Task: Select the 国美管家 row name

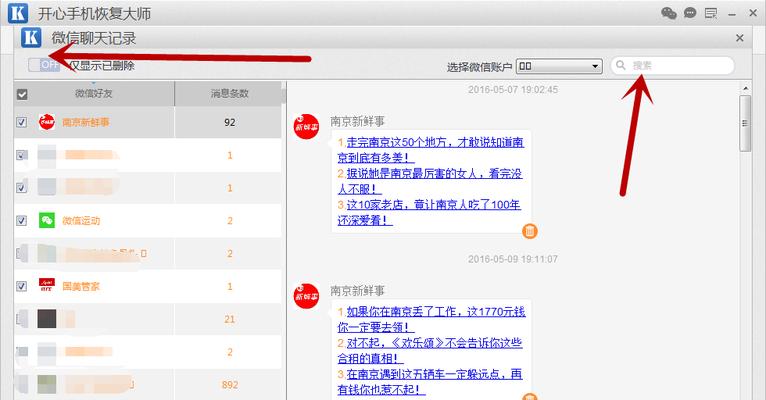Action: coord(81,286)
